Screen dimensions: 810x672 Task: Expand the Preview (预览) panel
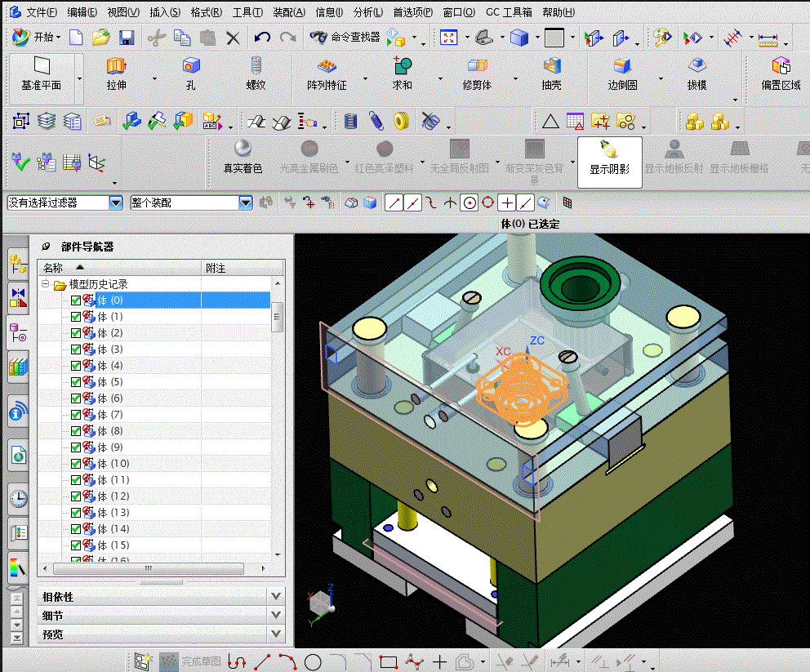tap(276, 634)
